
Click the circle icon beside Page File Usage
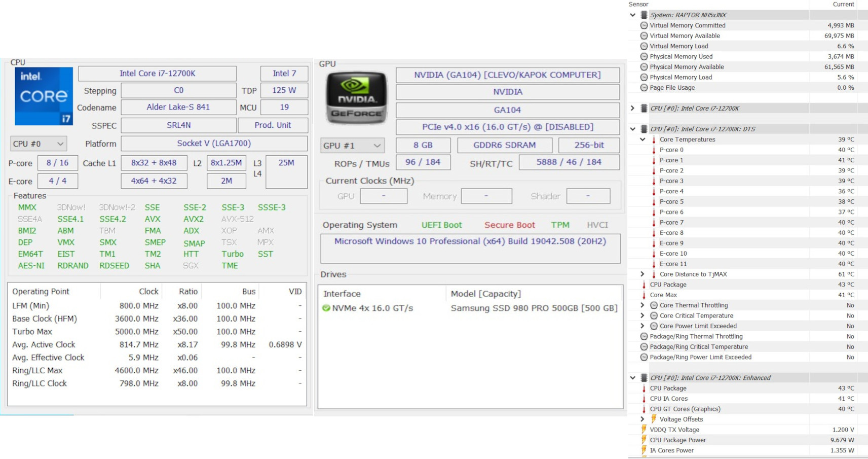pyautogui.click(x=644, y=88)
